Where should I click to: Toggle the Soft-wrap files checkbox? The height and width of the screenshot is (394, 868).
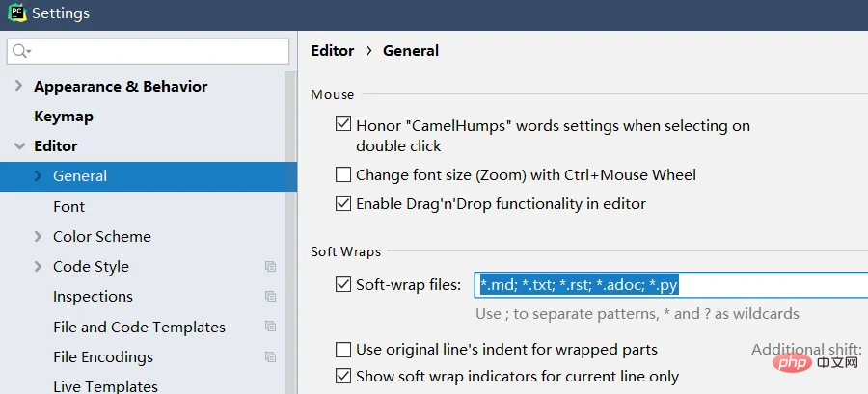point(343,284)
